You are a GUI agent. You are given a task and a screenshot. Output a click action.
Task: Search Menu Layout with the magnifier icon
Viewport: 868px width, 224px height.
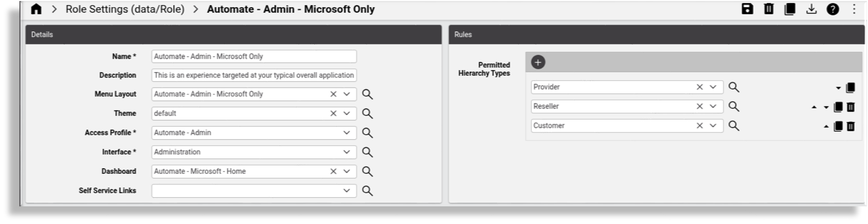click(368, 94)
